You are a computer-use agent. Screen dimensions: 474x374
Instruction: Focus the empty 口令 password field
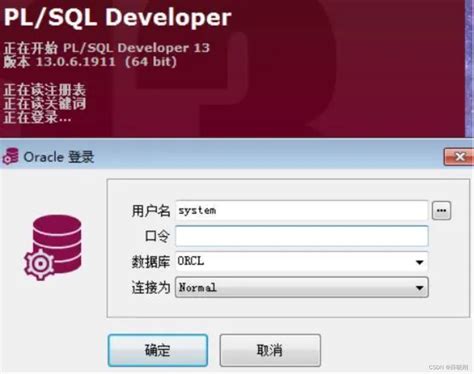(302, 236)
